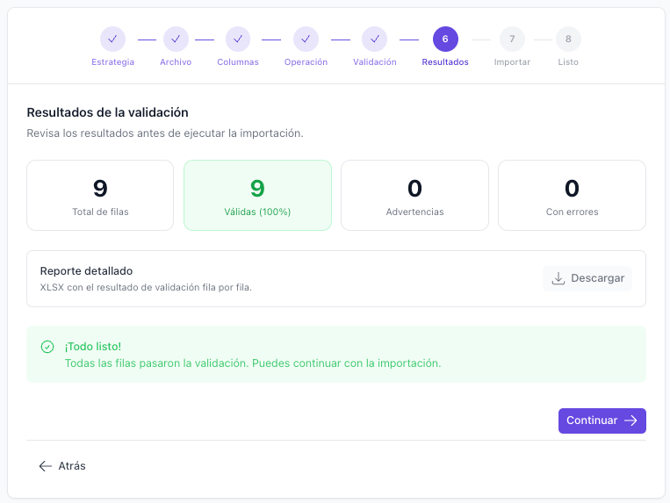Click the step 8 Listo circle

click(x=568, y=39)
